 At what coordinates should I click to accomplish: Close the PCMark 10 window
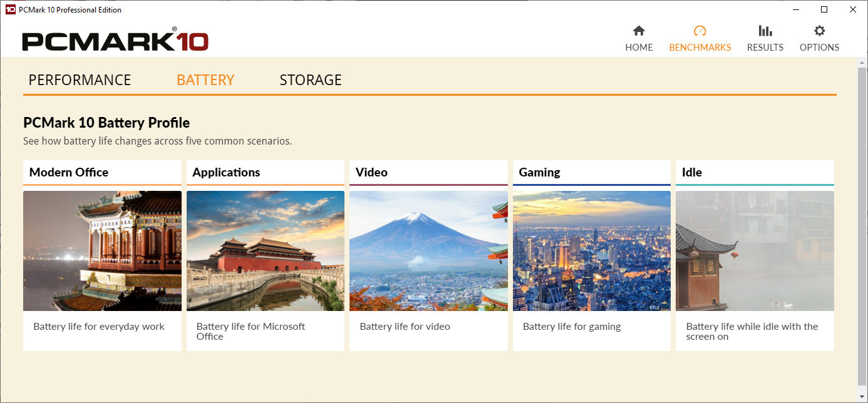[x=853, y=9]
